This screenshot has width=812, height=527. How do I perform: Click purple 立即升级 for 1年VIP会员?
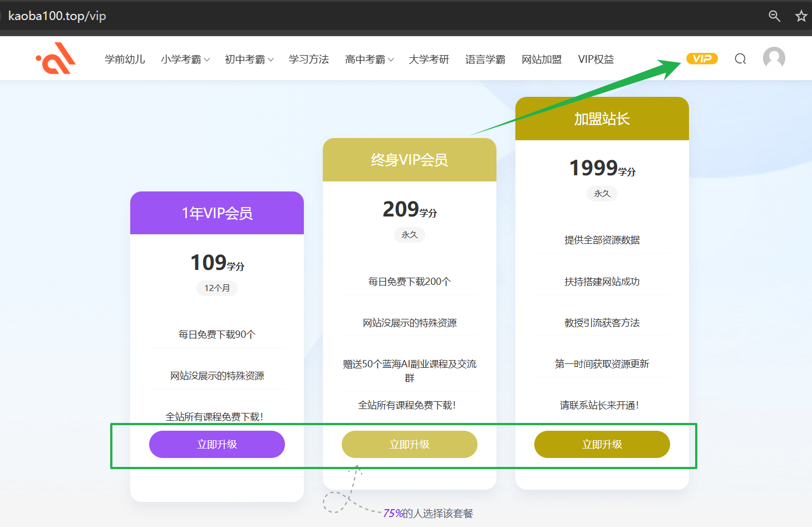(x=217, y=444)
